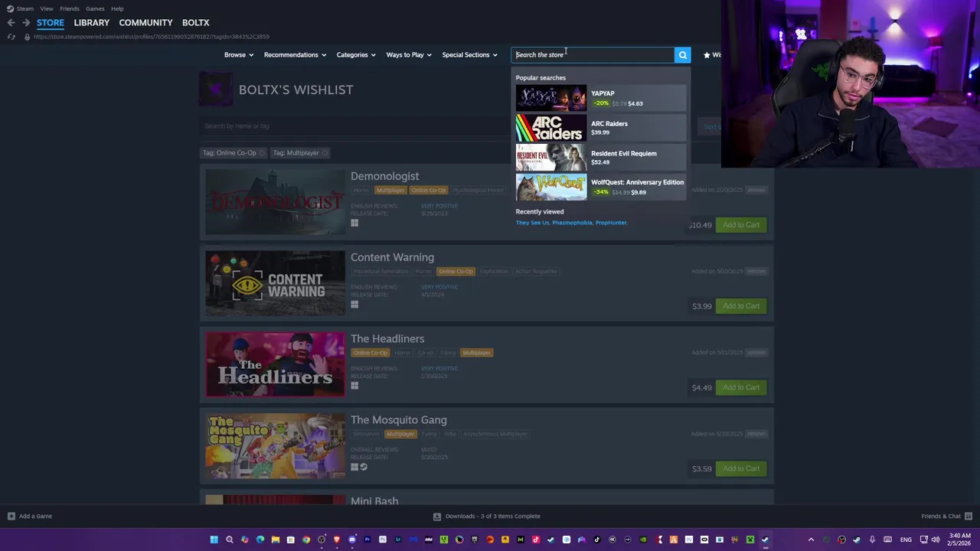Open Downloads manager icon in status bar
The height and width of the screenshot is (551, 980).
[437, 516]
